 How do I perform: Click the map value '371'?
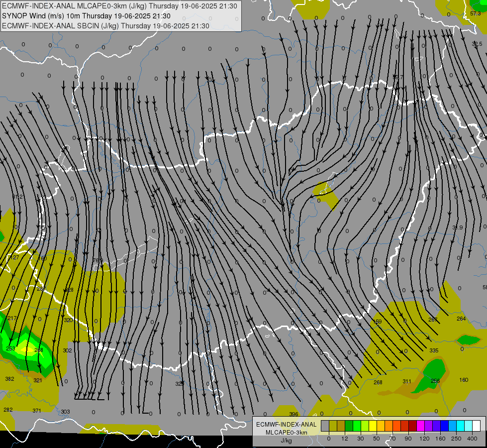tap(37, 411)
